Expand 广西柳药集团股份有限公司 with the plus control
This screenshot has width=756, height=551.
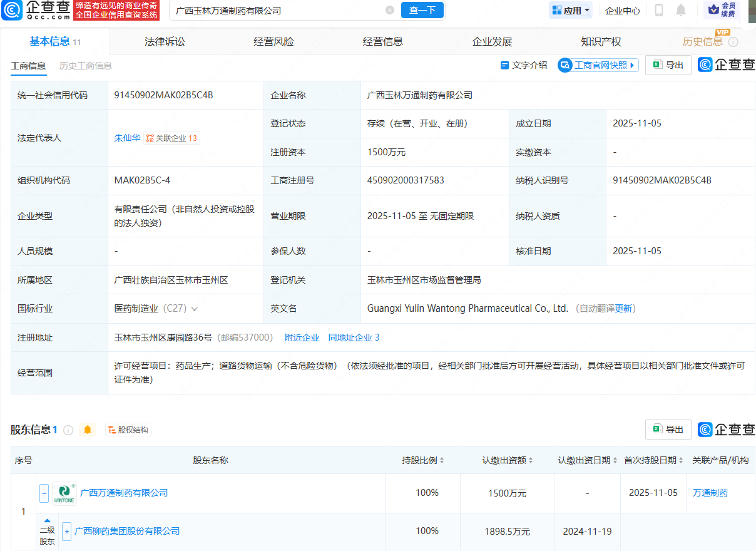pyautogui.click(x=66, y=531)
